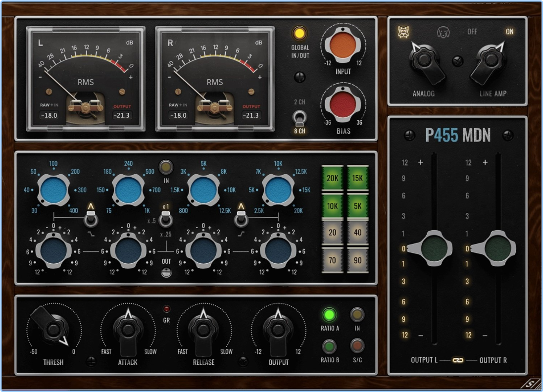Click the right VU meter OUTPUT value
Screen dimensions: 543x392
251,115
